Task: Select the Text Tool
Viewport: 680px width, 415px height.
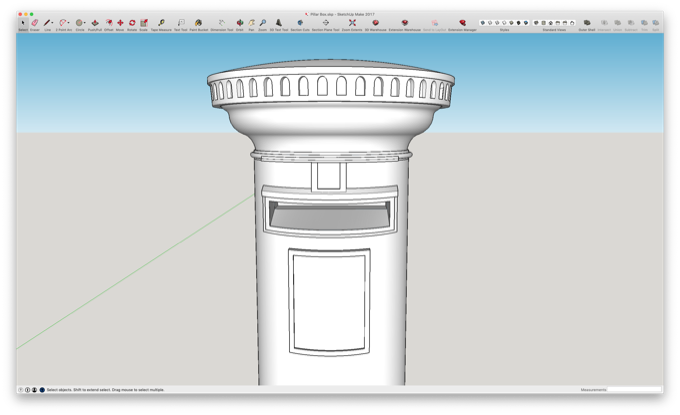Action: pos(181,23)
